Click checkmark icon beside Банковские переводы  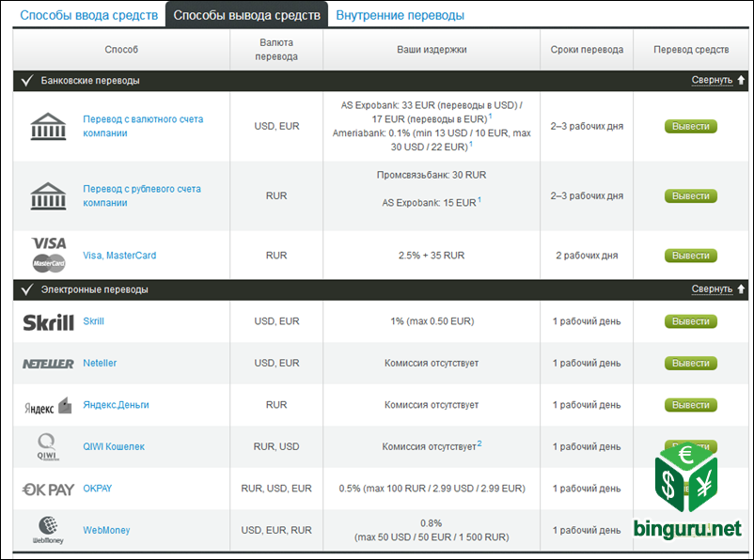[x=27, y=80]
